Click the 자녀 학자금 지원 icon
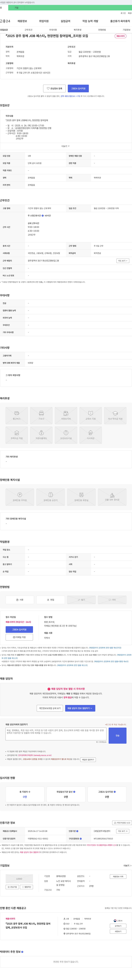Image resolution: width=132 pixels, height=980 pixels. pos(115,415)
